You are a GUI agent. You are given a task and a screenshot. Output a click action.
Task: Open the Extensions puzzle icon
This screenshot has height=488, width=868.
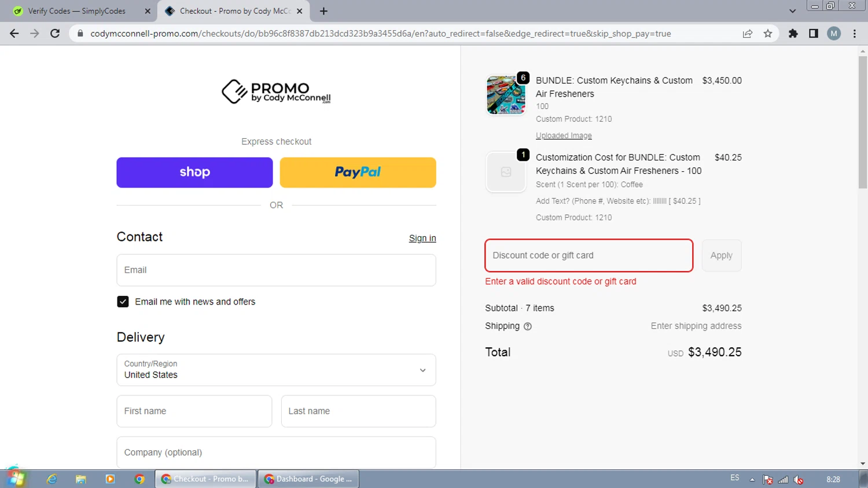793,34
